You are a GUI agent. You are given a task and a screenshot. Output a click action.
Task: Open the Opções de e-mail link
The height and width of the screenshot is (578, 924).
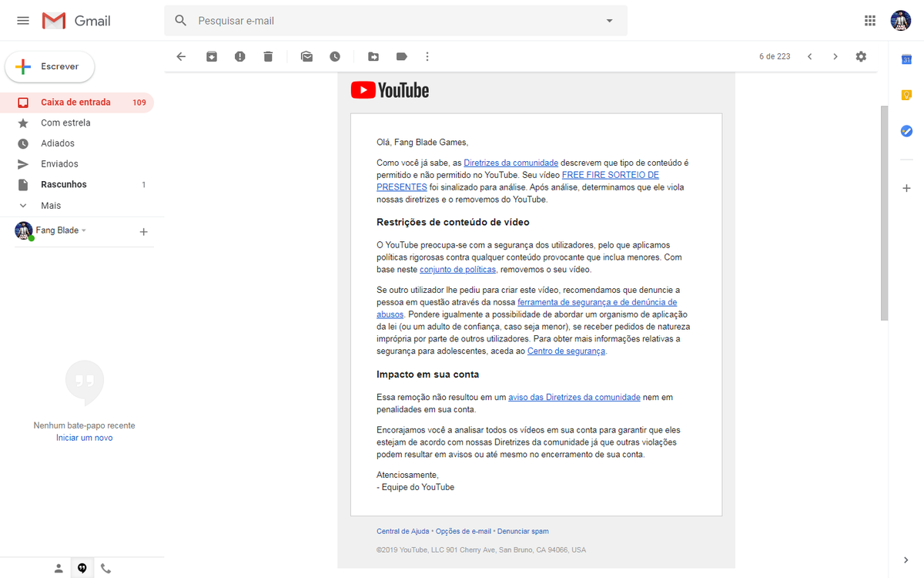point(464,532)
